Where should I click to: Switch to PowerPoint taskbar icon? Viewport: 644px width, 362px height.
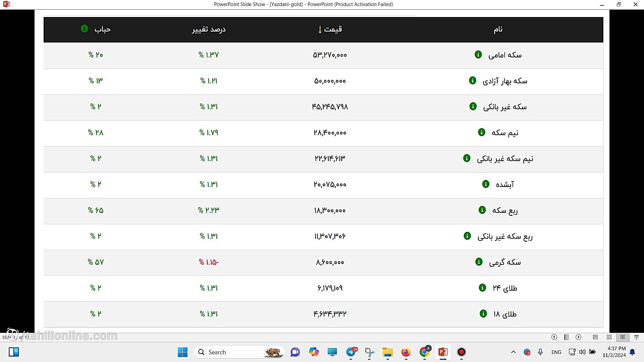pos(443,352)
